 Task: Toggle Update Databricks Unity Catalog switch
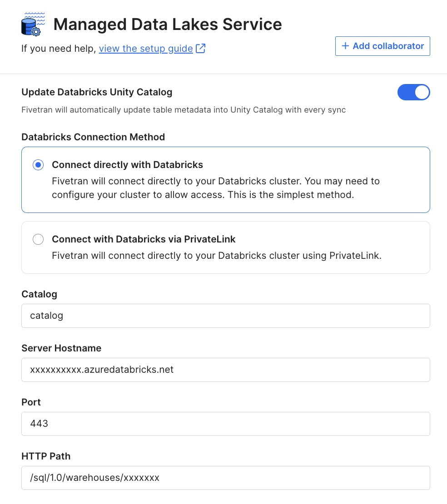click(413, 92)
